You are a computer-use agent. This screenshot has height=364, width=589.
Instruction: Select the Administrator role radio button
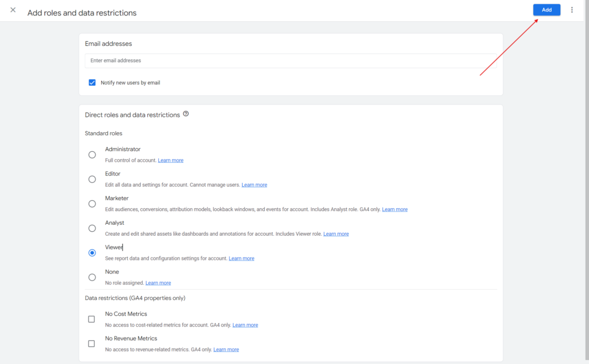tap(92, 155)
